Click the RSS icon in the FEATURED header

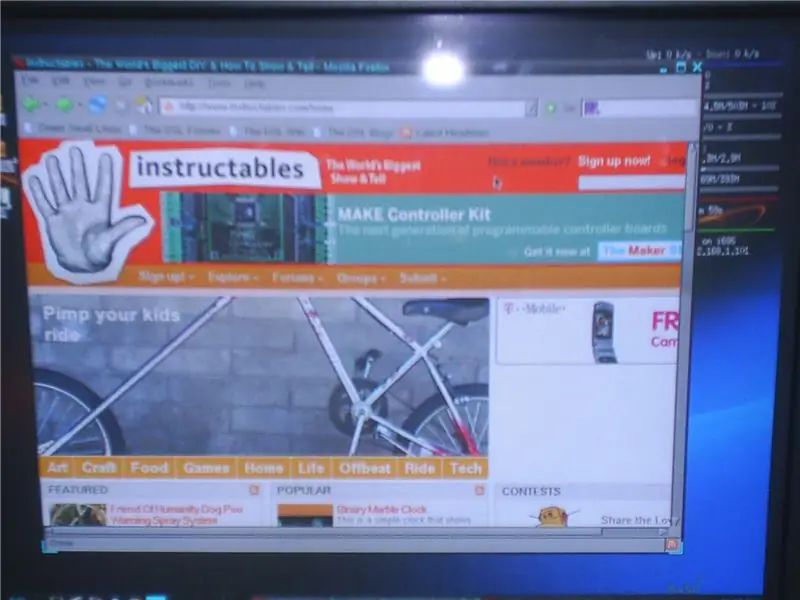(254, 490)
